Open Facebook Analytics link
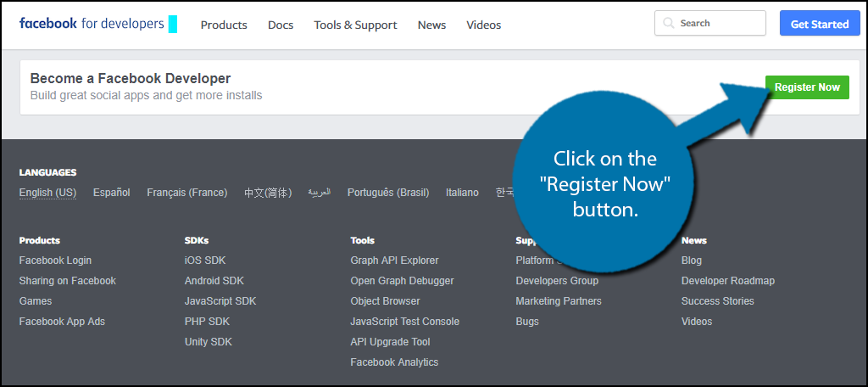Image resolution: width=868 pixels, height=387 pixels. 395,362
